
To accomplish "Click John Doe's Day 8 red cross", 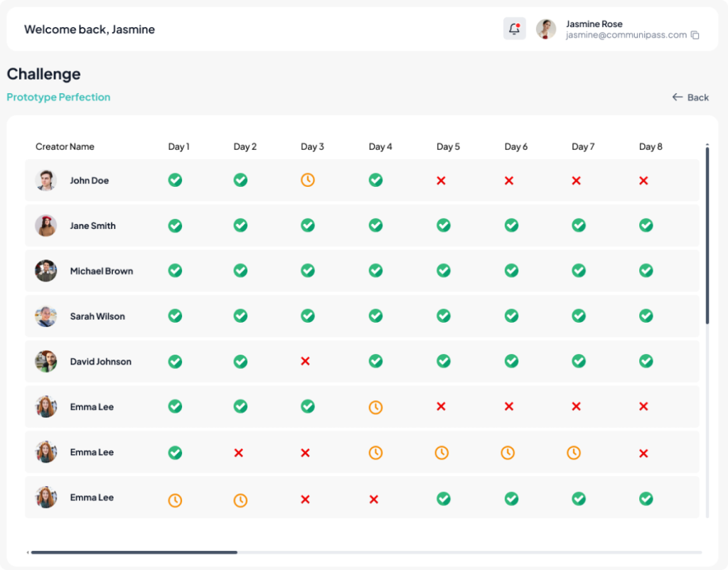I will [643, 181].
